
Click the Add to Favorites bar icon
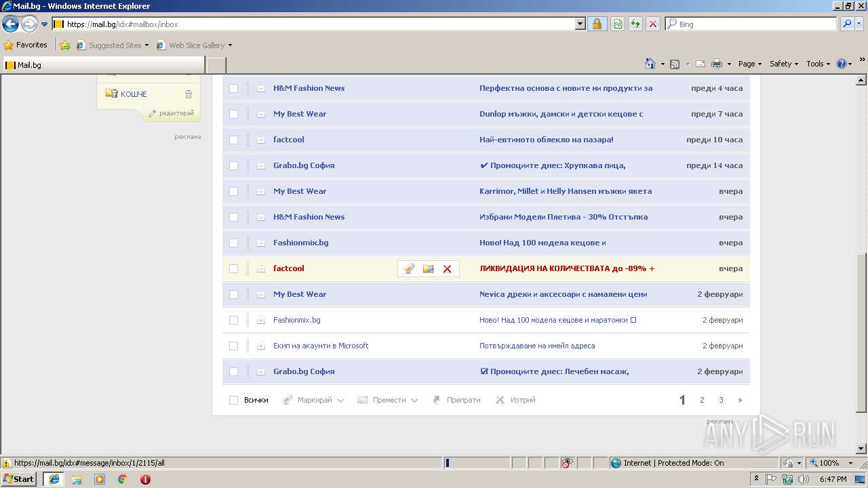click(x=64, y=45)
